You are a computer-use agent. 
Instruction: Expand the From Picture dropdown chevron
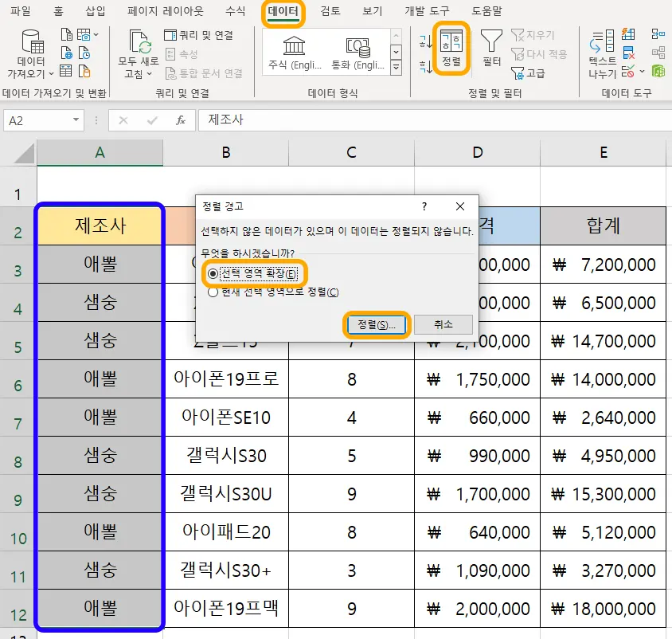[x=96, y=35]
